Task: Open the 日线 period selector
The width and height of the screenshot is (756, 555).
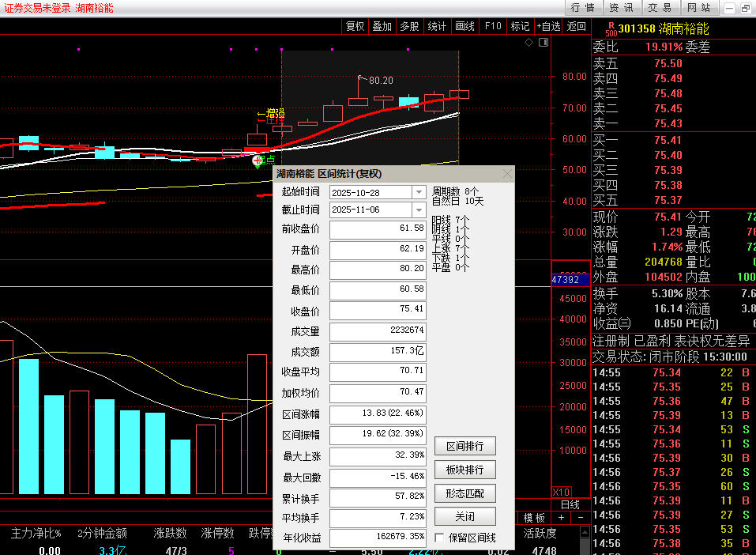Action: (570, 504)
